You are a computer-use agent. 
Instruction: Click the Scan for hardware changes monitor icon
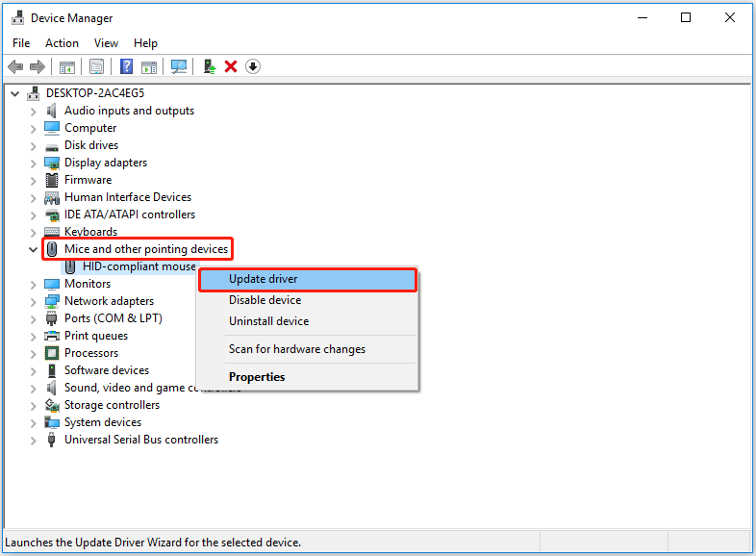[x=178, y=66]
